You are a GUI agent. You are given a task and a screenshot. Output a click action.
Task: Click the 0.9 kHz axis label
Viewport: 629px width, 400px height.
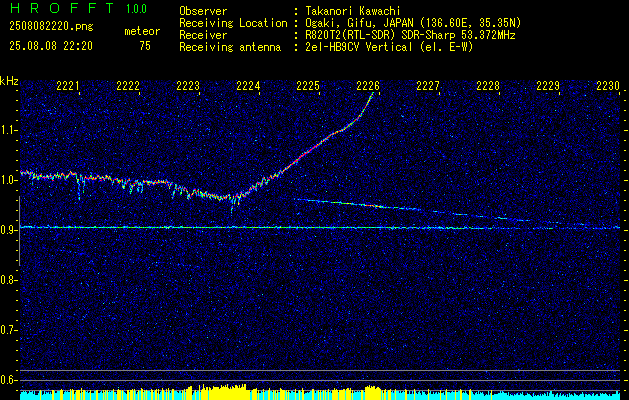point(9,230)
